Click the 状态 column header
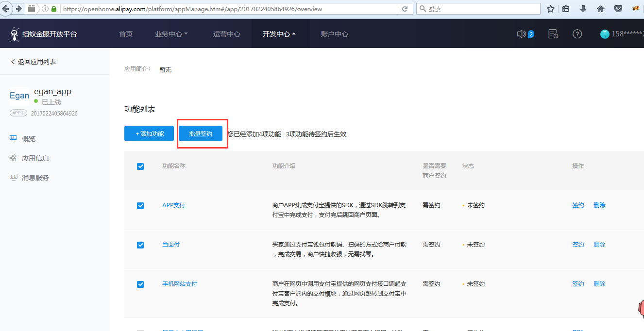Screen dimensions: 644x331 coord(468,166)
